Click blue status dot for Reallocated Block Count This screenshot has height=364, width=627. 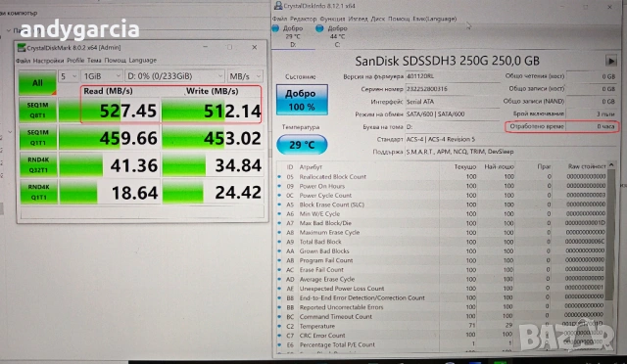279,176
